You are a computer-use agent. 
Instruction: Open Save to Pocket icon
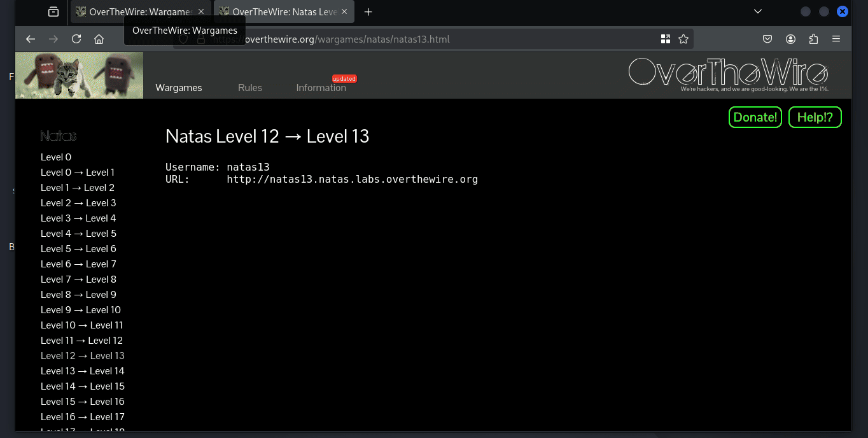click(767, 39)
